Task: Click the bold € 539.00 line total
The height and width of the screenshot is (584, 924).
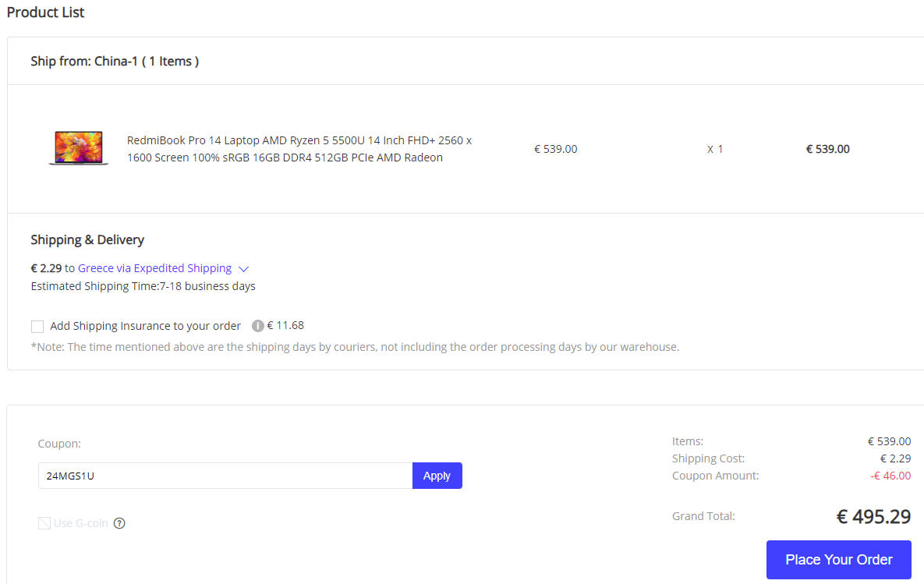Action: click(x=827, y=149)
